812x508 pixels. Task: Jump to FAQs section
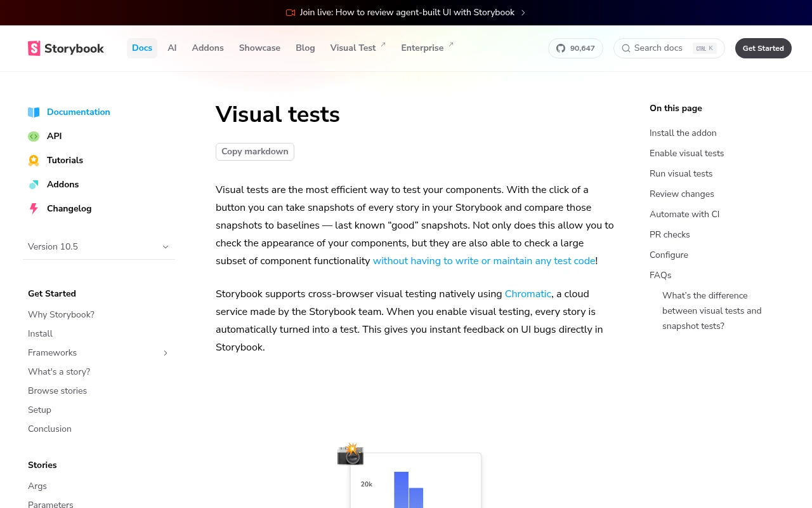point(660,276)
